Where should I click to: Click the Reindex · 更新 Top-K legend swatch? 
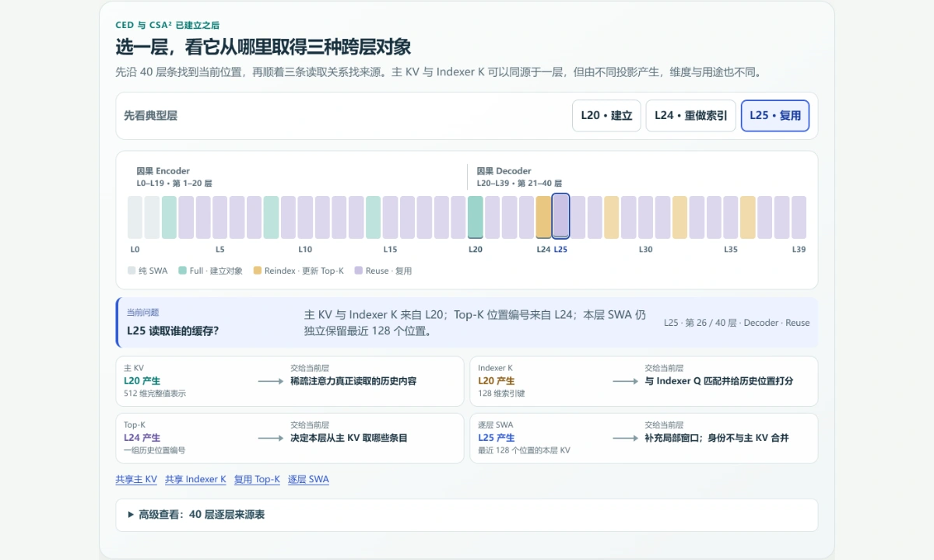[258, 271]
